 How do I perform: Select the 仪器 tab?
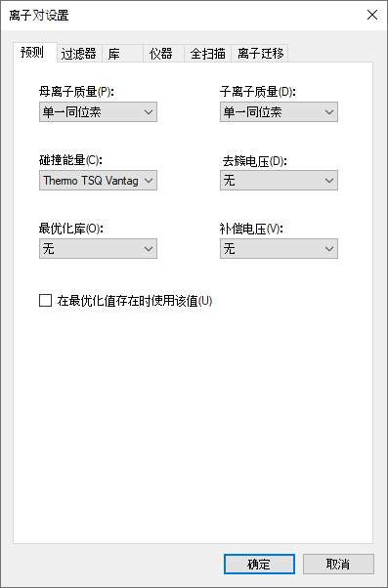coord(163,54)
